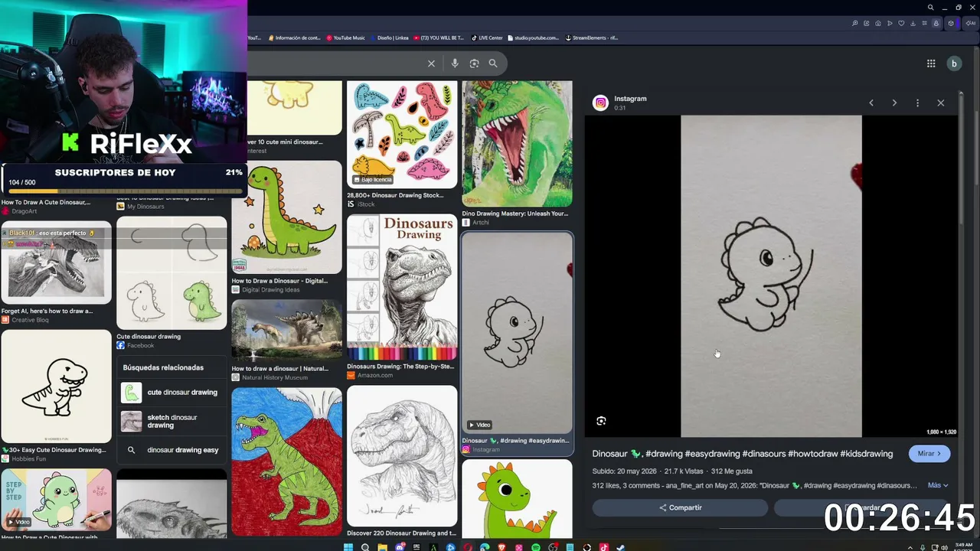Expand the description with Más

pos(938,485)
